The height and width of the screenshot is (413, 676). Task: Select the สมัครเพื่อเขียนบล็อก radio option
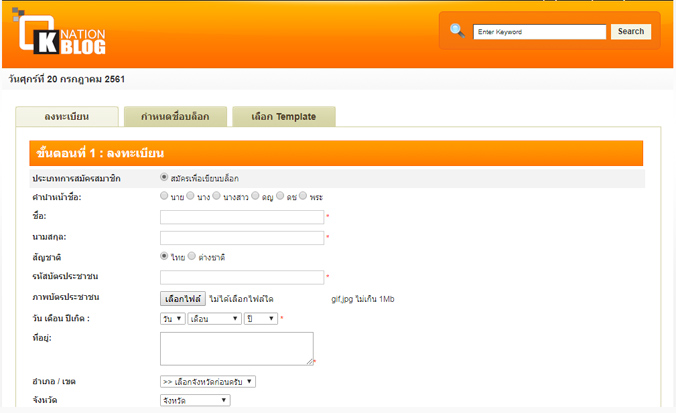(x=165, y=177)
